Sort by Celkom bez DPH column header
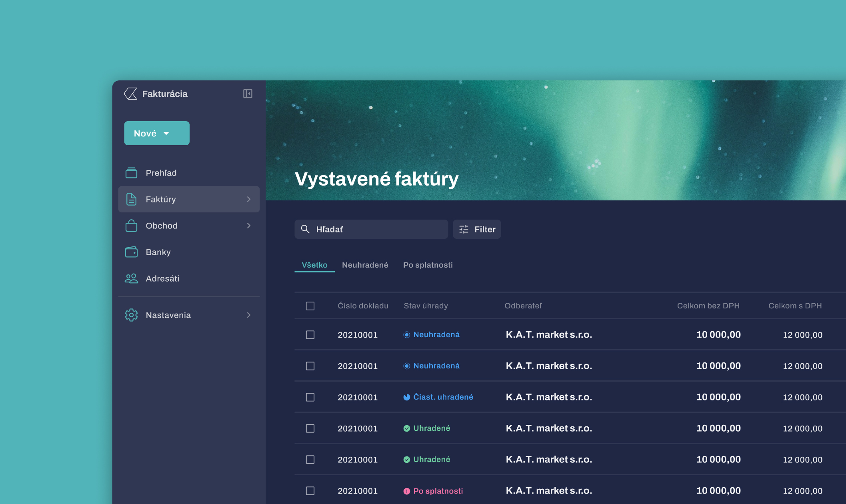This screenshot has width=846, height=504. tap(708, 306)
